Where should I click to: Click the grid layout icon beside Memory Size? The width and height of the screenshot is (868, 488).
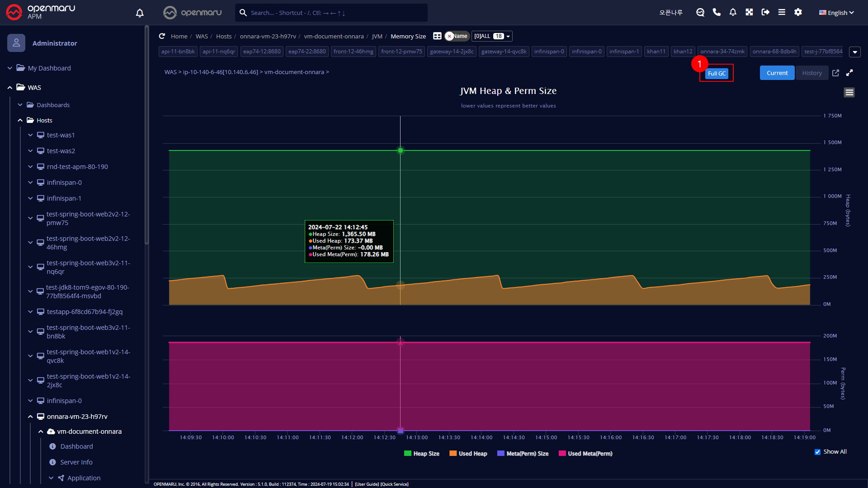(437, 36)
